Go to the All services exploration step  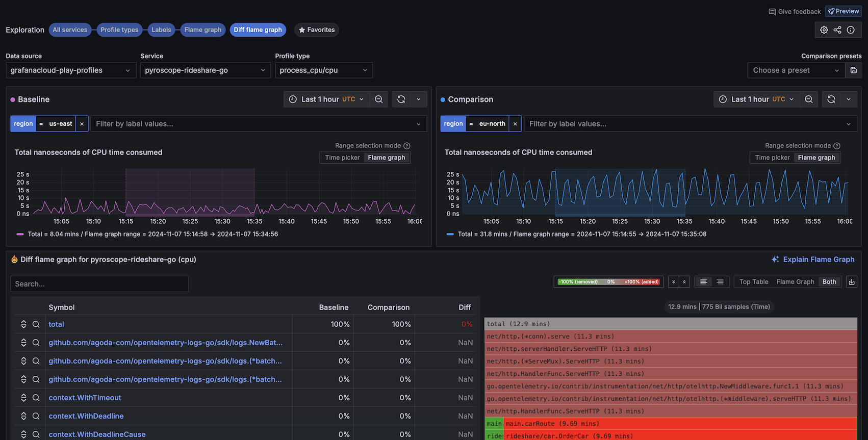[x=70, y=30]
